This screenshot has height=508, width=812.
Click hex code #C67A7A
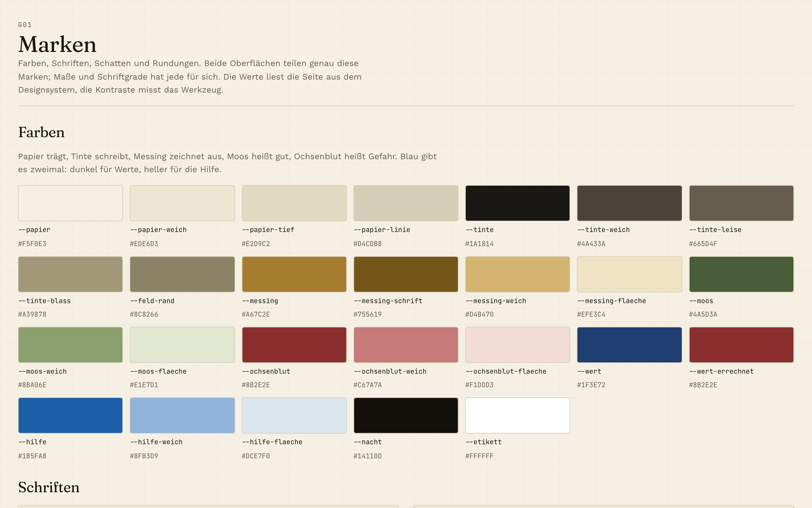click(x=368, y=385)
